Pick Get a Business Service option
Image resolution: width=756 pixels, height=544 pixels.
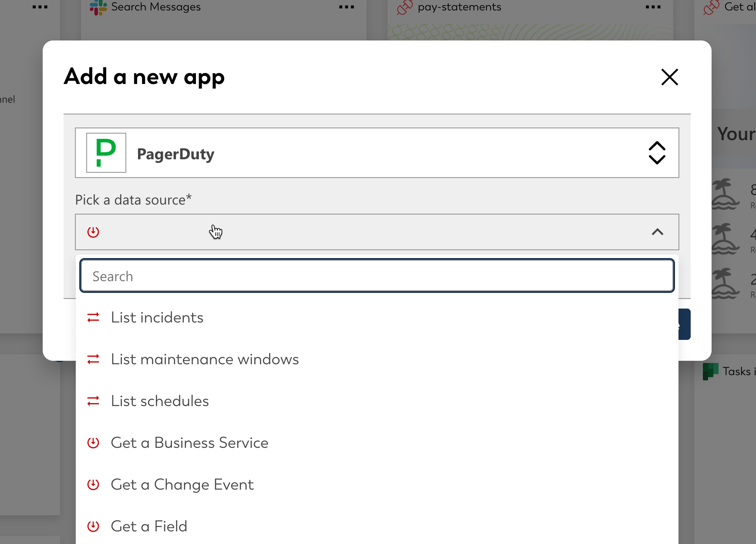coord(189,443)
